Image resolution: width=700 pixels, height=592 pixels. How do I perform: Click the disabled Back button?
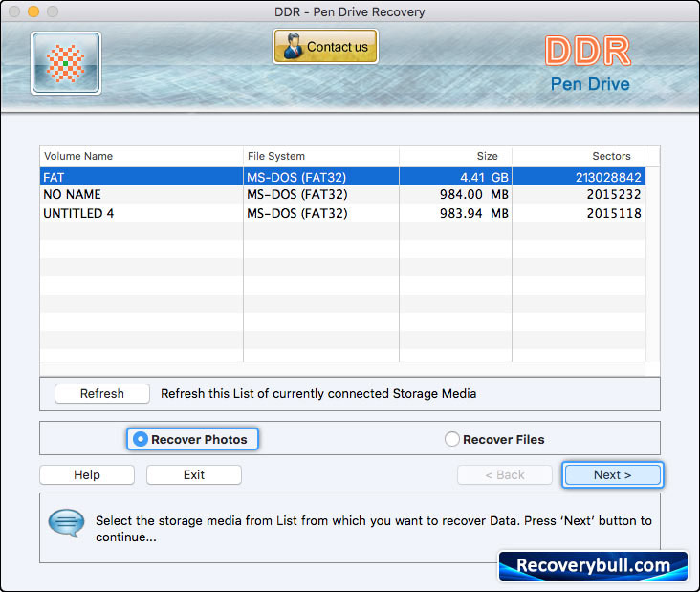(x=505, y=474)
